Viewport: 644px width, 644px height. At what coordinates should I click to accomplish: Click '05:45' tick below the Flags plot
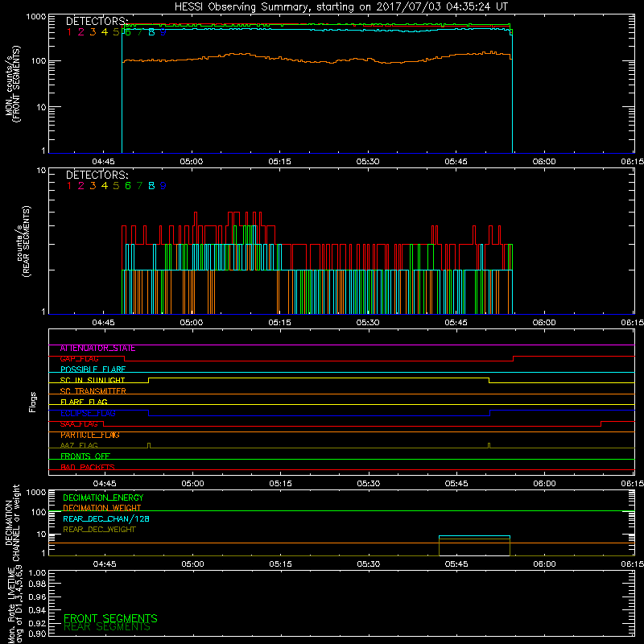coord(456,484)
